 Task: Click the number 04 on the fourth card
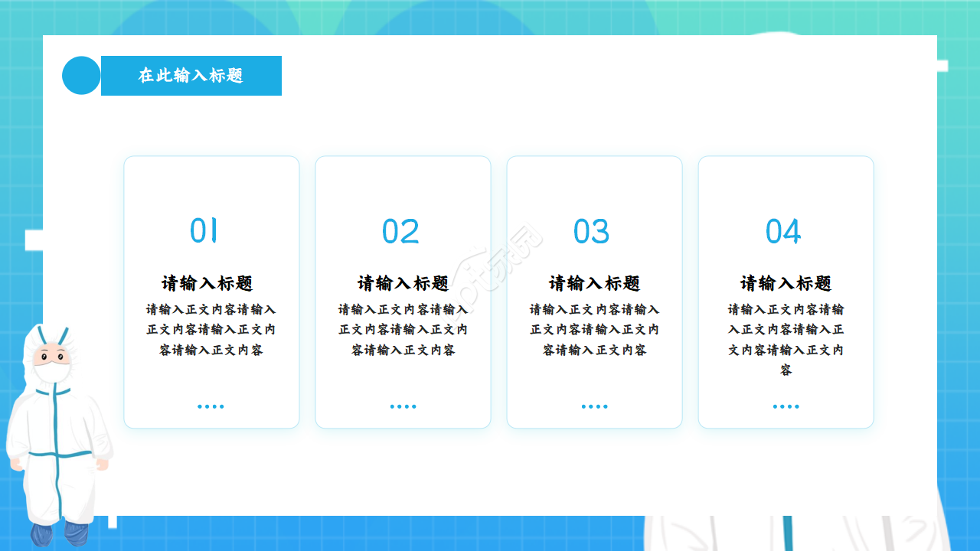coord(786,232)
